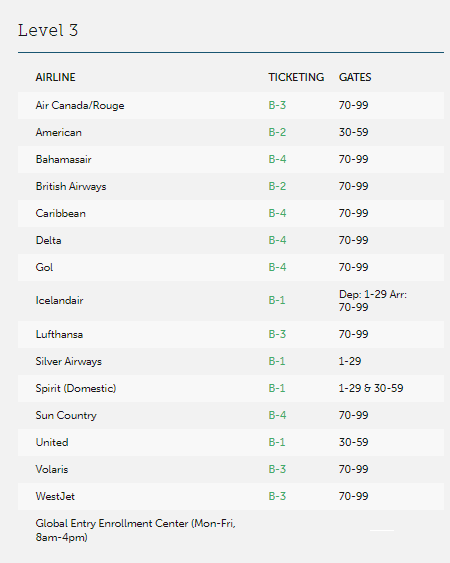Select B-3 ticketing link for Lufthansa
The image size is (450, 563).
pos(277,334)
